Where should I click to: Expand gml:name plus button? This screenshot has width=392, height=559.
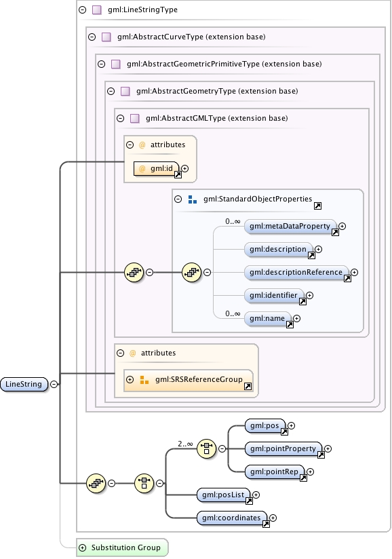pos(296,318)
